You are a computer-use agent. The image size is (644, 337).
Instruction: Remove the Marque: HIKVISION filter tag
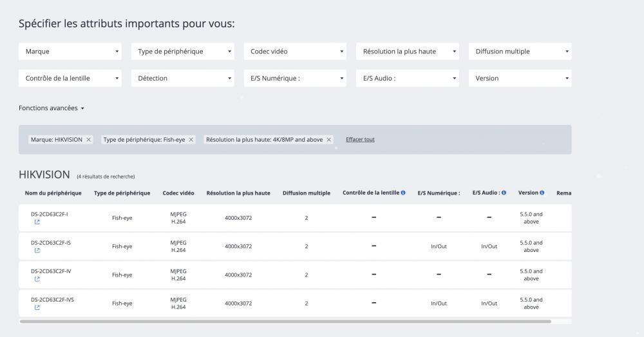89,140
